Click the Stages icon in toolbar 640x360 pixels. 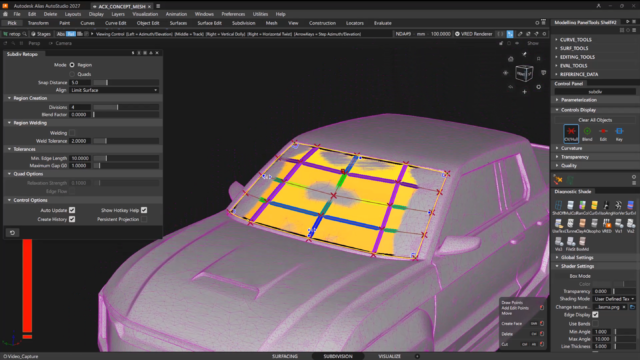(33, 34)
